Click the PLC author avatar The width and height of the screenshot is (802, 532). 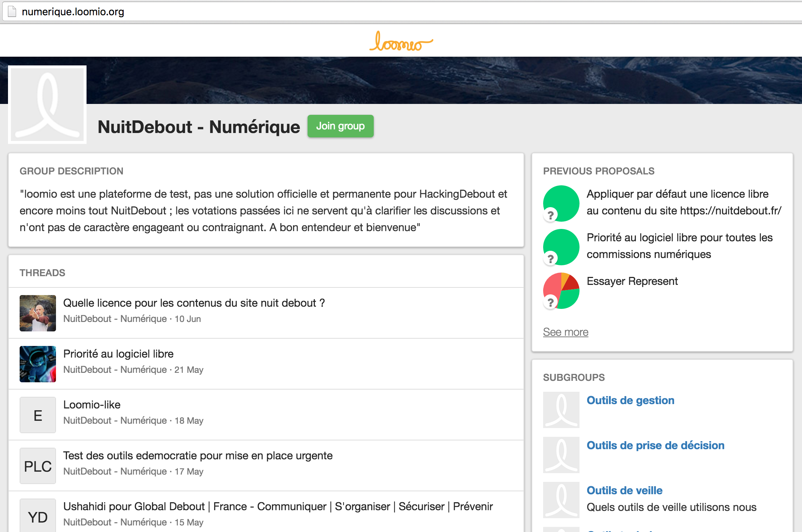click(x=38, y=466)
